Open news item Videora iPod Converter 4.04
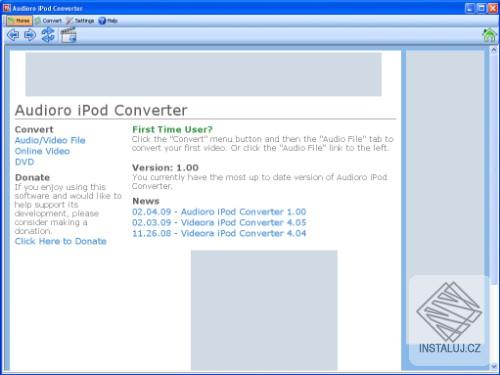500x375 pixels. (x=219, y=233)
